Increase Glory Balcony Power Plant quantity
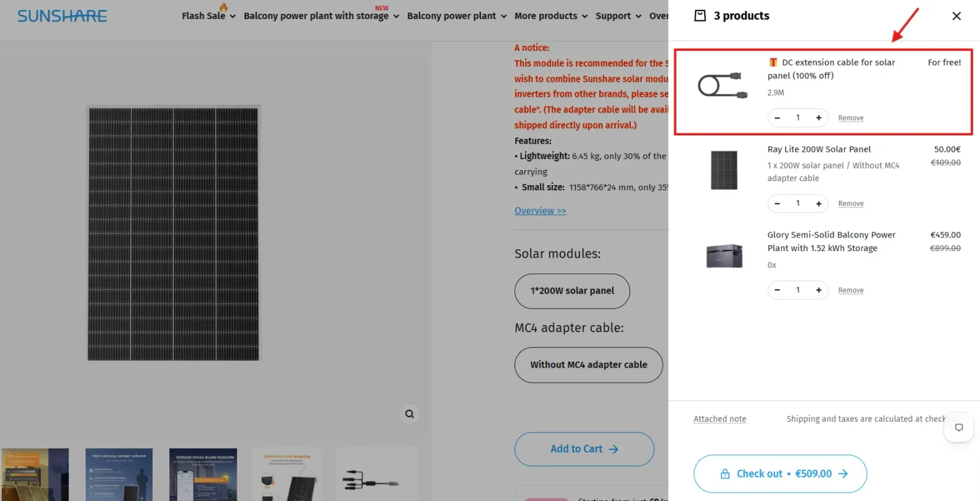 pyautogui.click(x=819, y=290)
